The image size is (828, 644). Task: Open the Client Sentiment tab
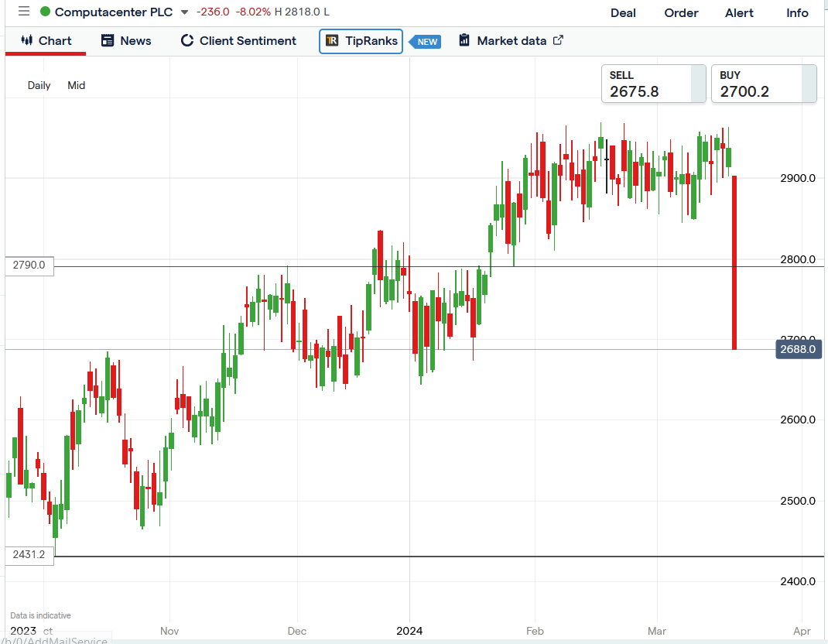[238, 41]
